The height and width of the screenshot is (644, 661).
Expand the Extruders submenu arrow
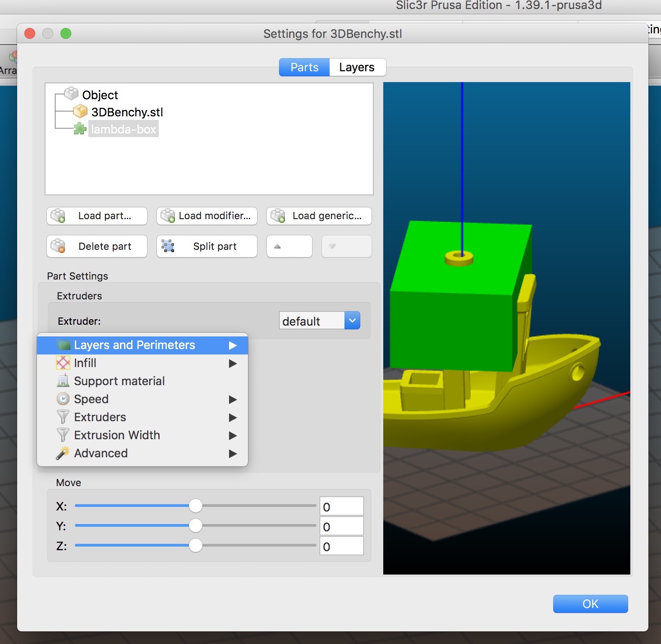tap(233, 418)
